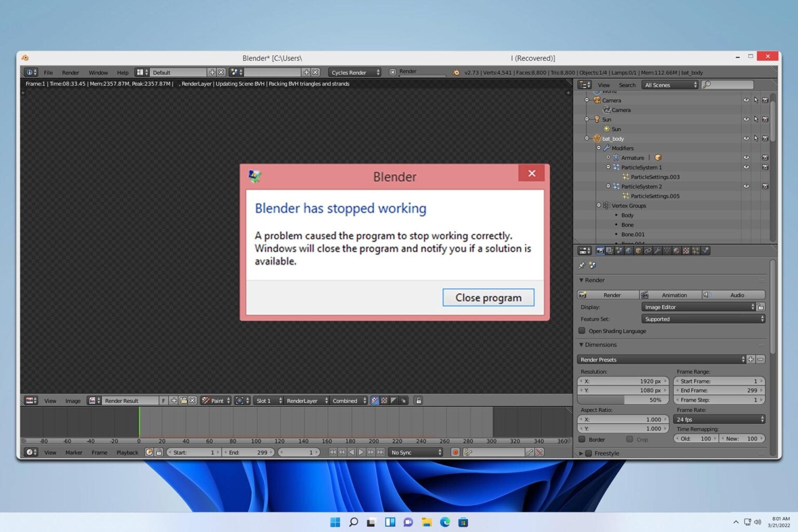
Task: Open the World properties tab icon
Action: pos(629,251)
